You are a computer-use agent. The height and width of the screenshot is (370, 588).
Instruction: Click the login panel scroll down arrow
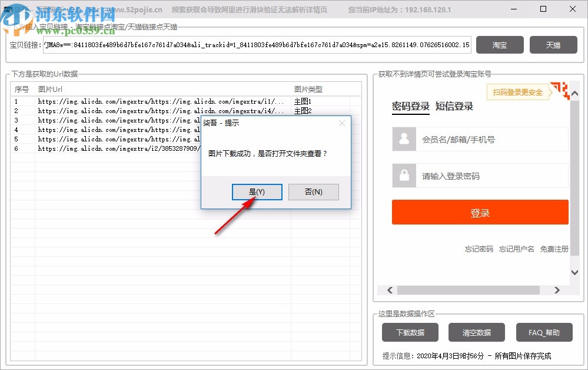(574, 272)
